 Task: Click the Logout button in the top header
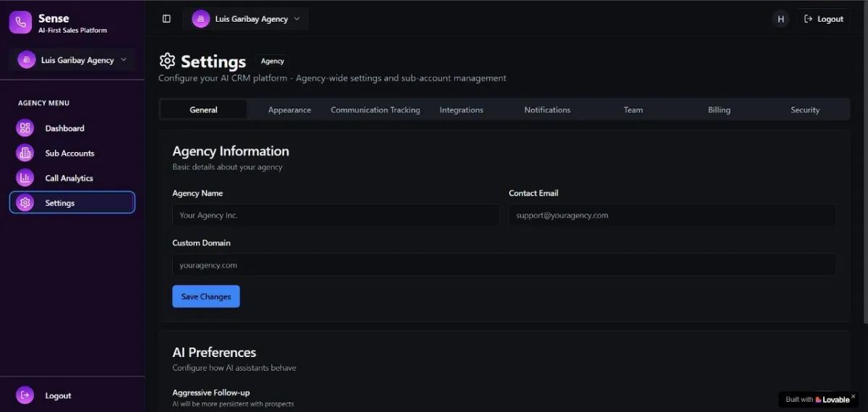(x=823, y=20)
